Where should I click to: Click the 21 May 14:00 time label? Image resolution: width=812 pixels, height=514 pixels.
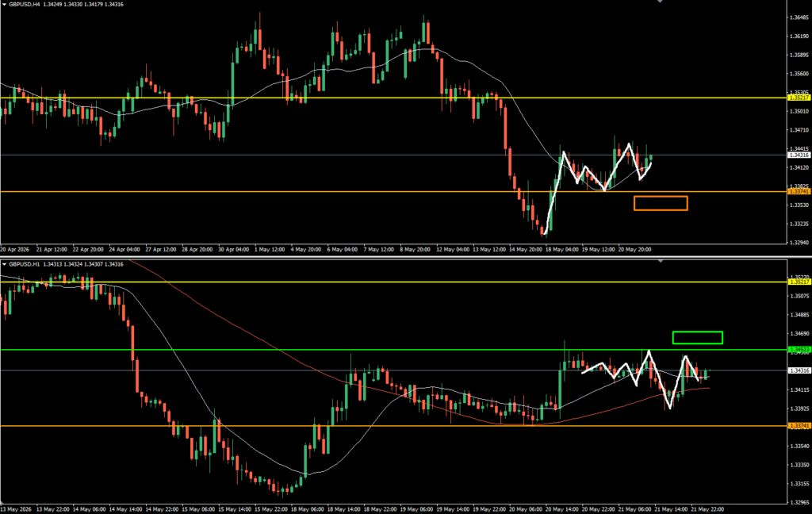point(671,509)
